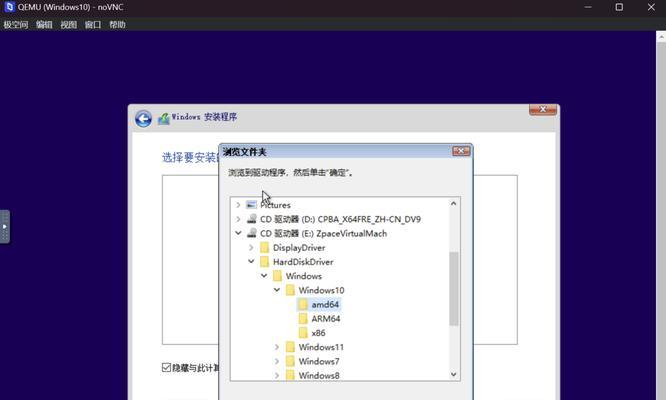Viewport: 666px width, 400px height.
Task: Click the Windows7 folder icon
Action: point(290,361)
